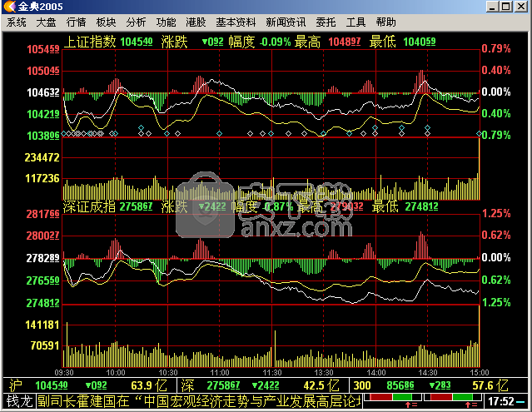Click the 钱龙 label in bottom bar
Screen dimensions: 532x412
[x=20, y=401]
